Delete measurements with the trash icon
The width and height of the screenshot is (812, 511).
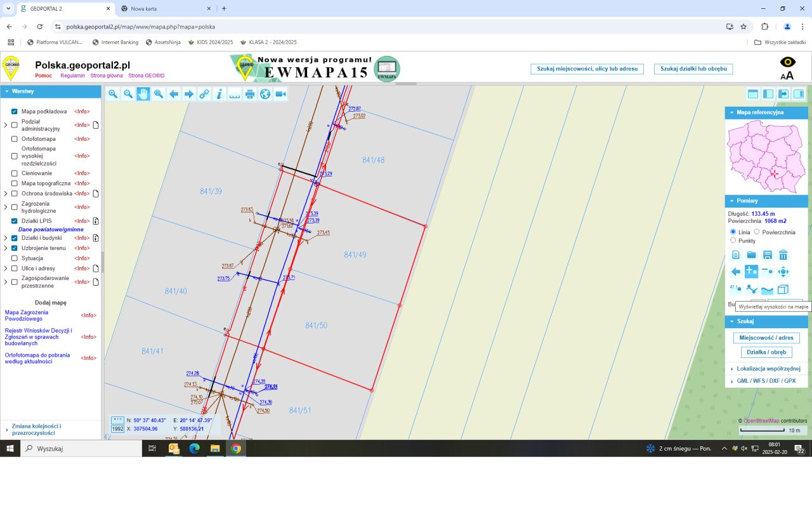point(783,255)
